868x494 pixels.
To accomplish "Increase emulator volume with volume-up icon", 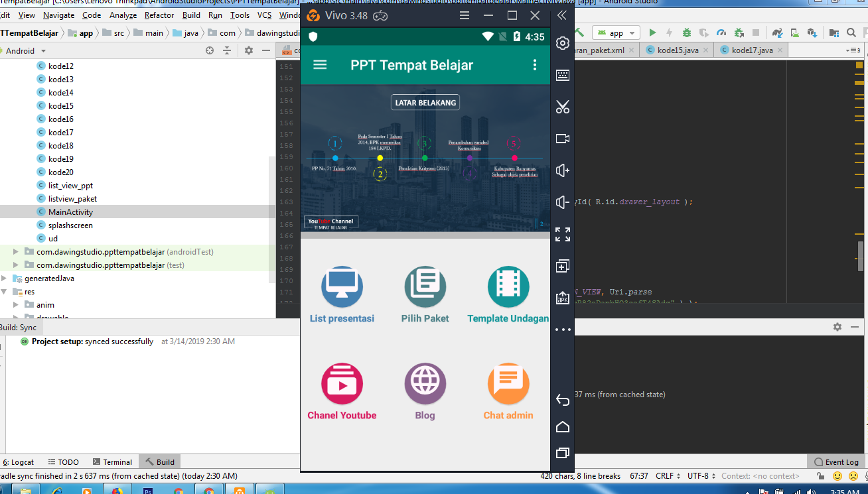I will point(562,170).
